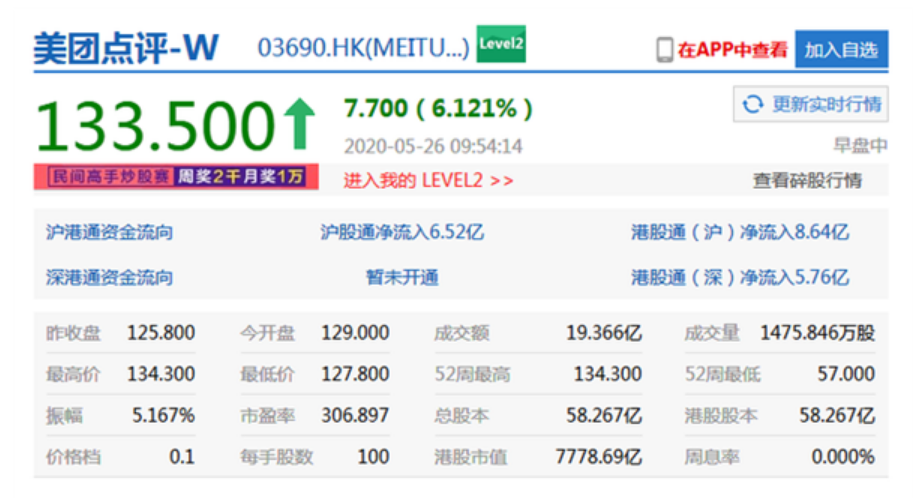Viewport: 916px width, 498px height.
Task: Click 52周最低 value 57.000
Action: click(x=846, y=374)
